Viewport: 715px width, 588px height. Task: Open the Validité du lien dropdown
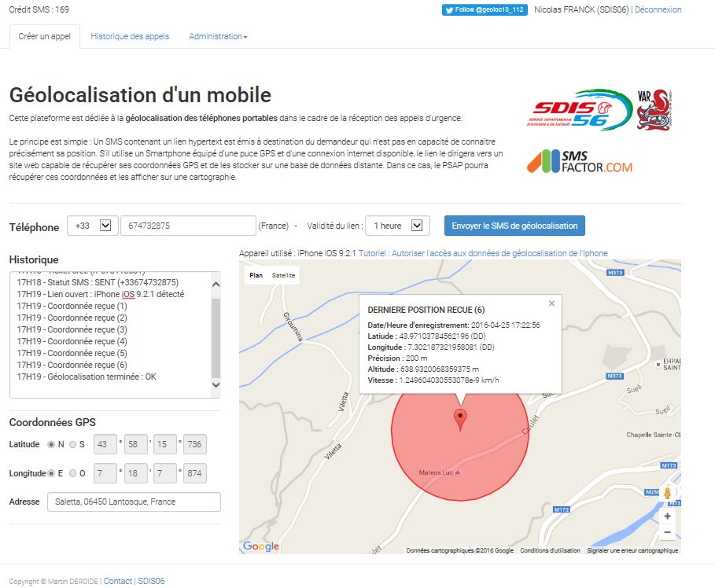398,226
